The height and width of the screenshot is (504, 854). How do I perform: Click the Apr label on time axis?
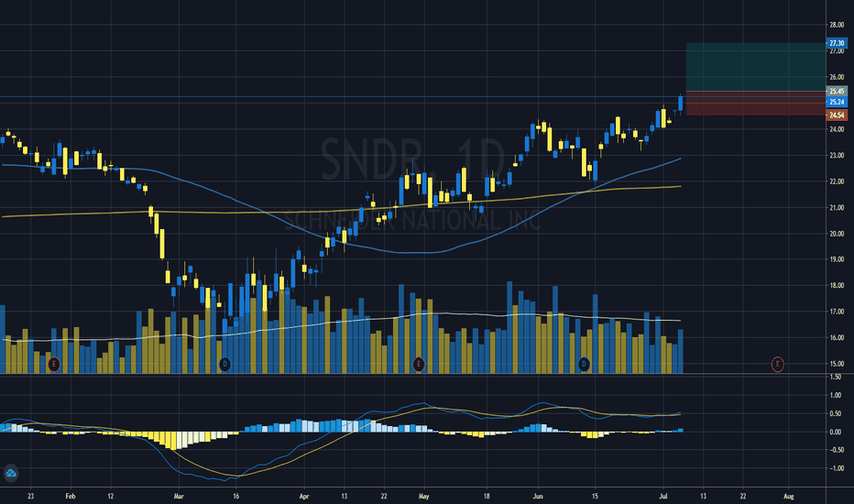point(304,497)
